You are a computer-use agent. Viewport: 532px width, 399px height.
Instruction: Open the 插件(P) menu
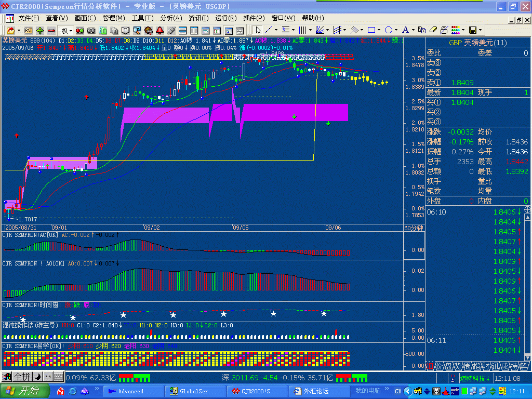pos(254,18)
